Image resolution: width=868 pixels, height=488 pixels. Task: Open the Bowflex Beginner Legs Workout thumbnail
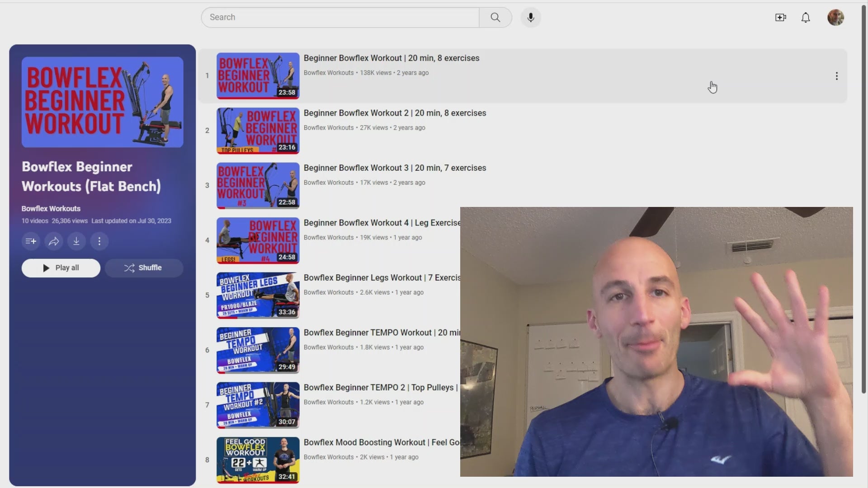(x=258, y=295)
